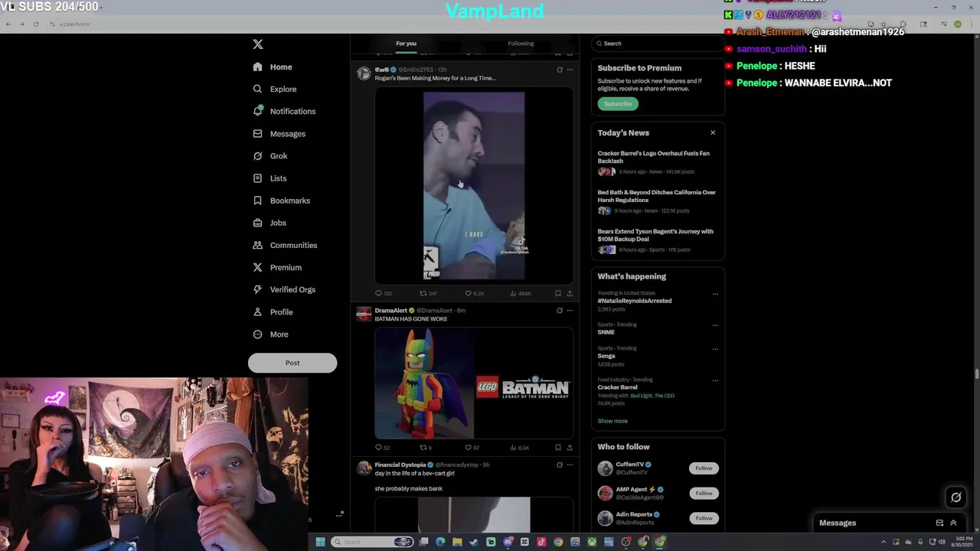Screen dimensions: 980x551
Task: Click the Post button
Action: (292, 363)
